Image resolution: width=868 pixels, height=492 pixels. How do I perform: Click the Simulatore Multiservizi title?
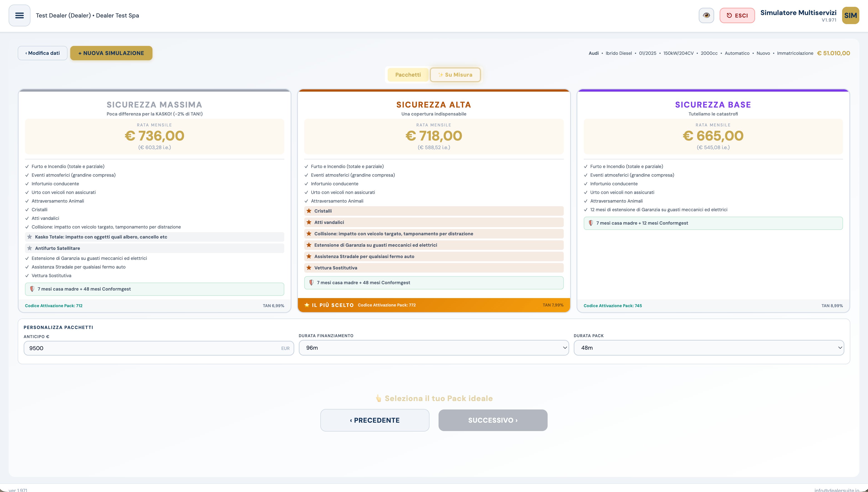click(798, 13)
